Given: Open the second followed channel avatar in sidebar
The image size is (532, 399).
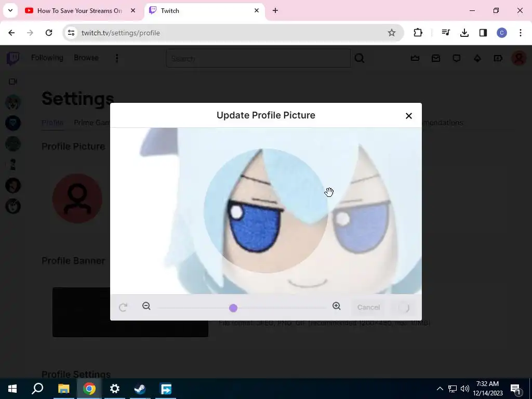Looking at the screenshot, I should tap(13, 123).
